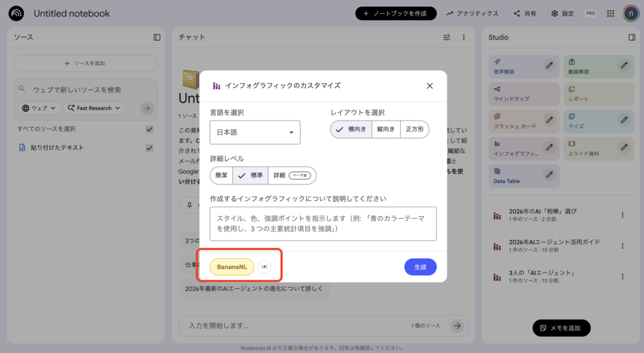Click edit icon on クイズ tile
Image resolution: width=644 pixels, height=353 pixels.
click(623, 118)
